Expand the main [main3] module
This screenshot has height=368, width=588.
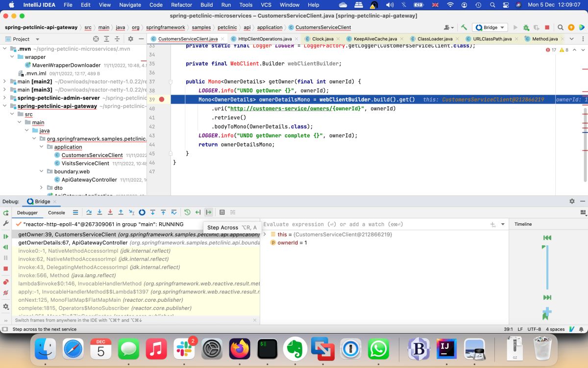tap(5, 90)
